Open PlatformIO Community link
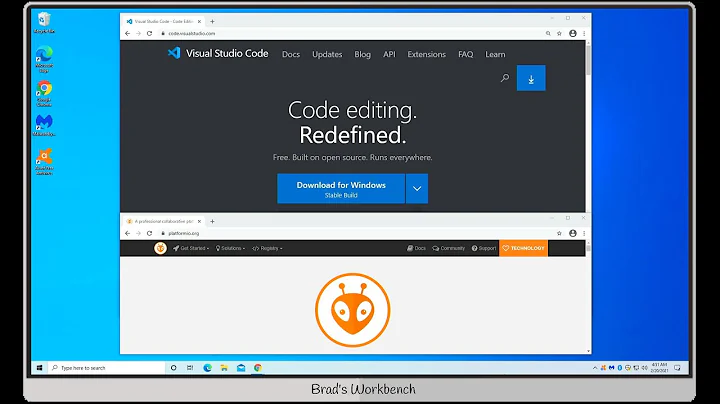720x404 pixels. [449, 248]
